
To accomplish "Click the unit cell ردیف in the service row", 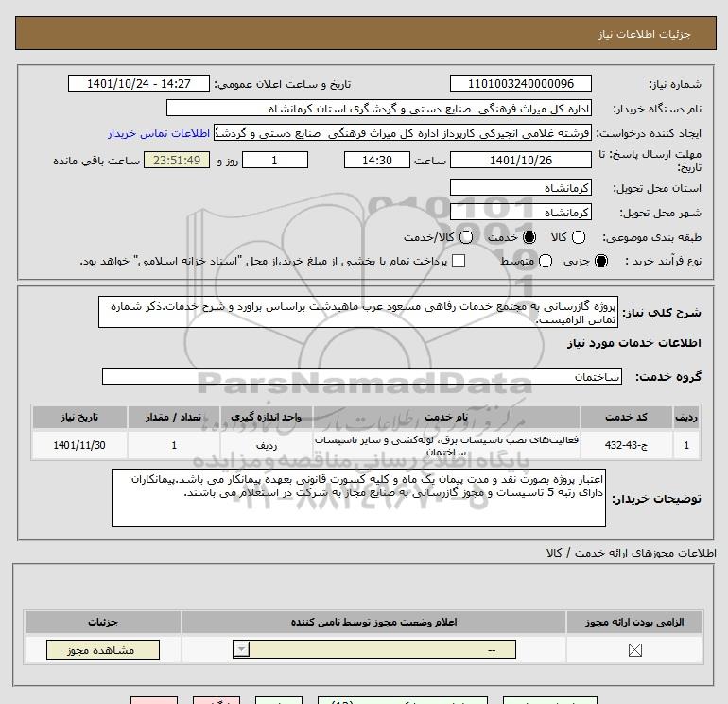I will pyautogui.click(x=267, y=445).
